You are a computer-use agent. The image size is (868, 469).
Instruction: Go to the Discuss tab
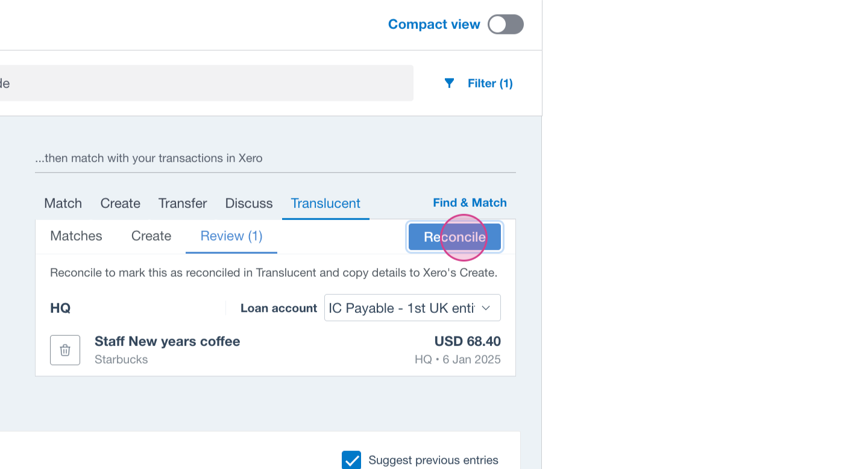(x=249, y=203)
